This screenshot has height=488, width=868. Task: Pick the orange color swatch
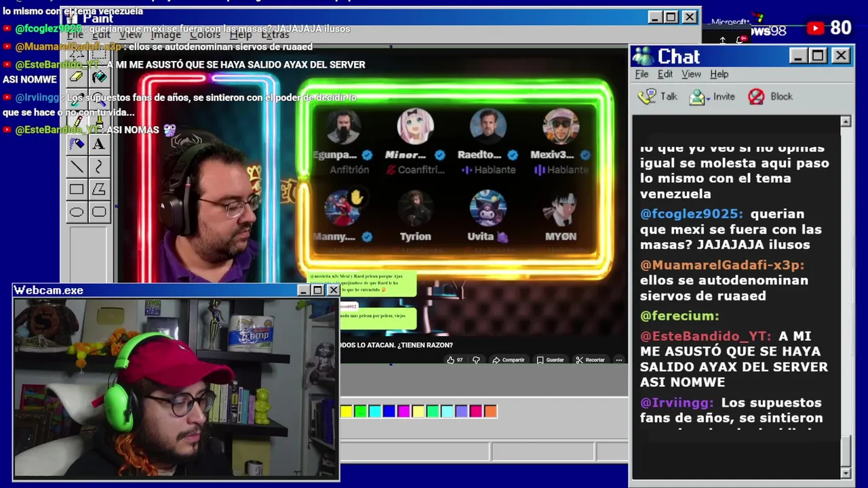pos(490,411)
